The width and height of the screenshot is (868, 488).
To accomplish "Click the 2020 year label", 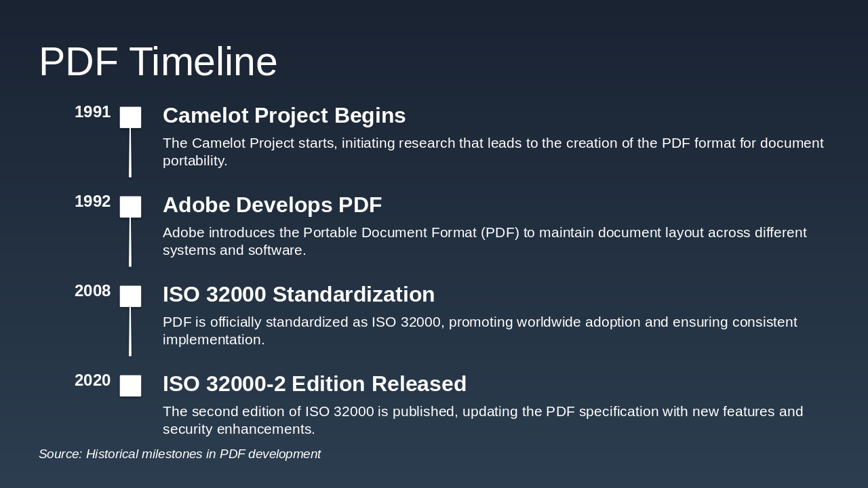I will point(92,381).
